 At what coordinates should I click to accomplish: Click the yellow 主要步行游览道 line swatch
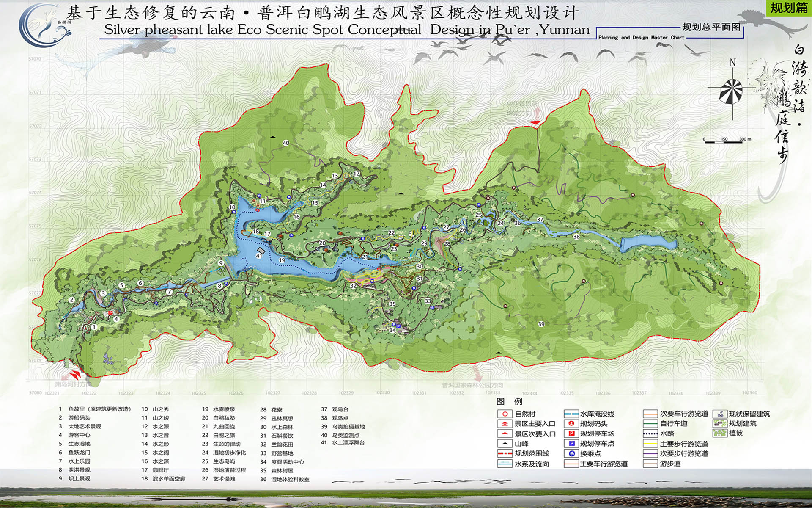(650, 444)
